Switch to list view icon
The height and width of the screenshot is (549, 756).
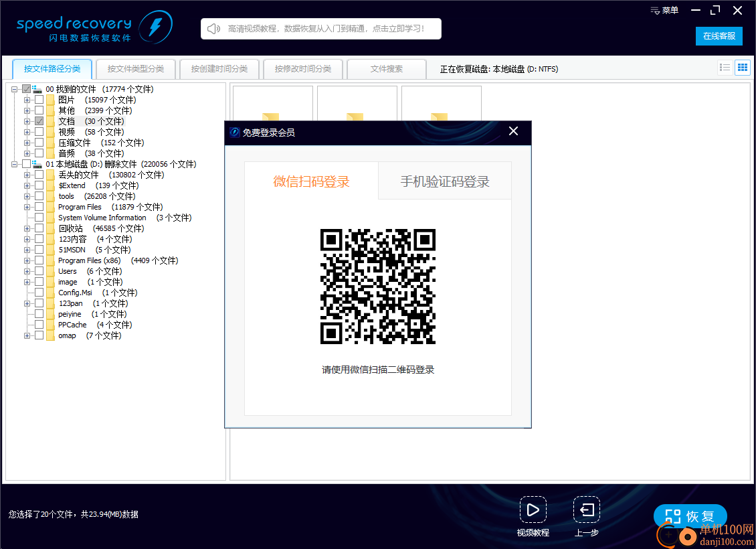pyautogui.click(x=725, y=68)
